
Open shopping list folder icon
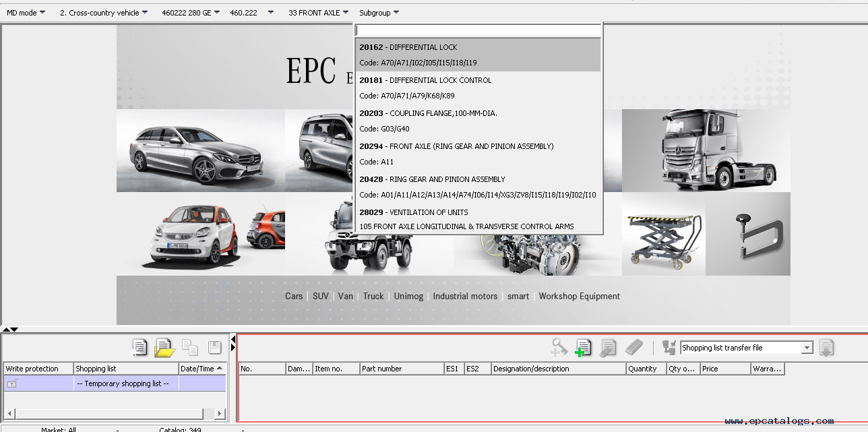(x=164, y=348)
